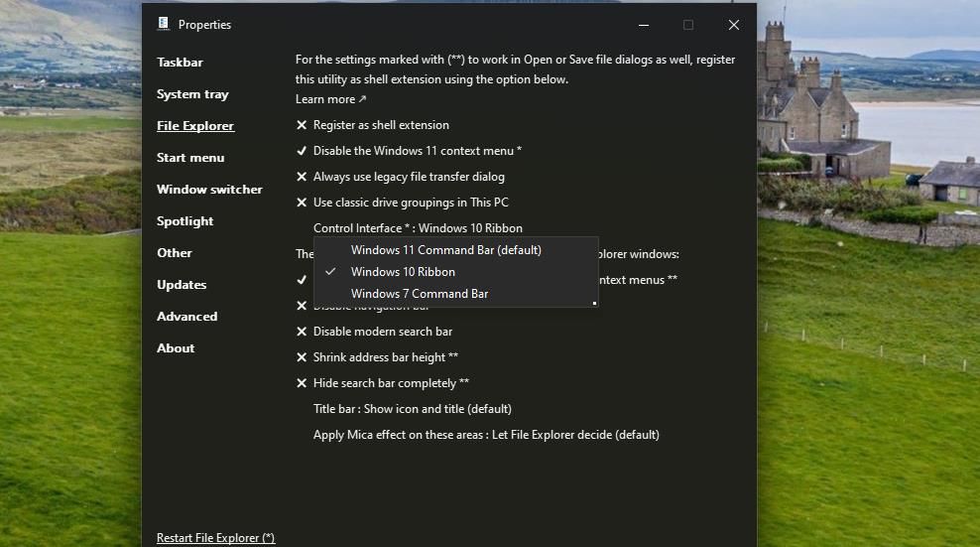Open the About page
The height and width of the screenshot is (547, 980).
(x=176, y=348)
